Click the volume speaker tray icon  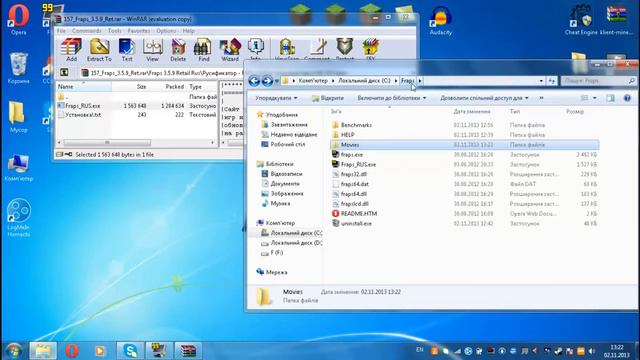pyautogui.click(x=591, y=351)
